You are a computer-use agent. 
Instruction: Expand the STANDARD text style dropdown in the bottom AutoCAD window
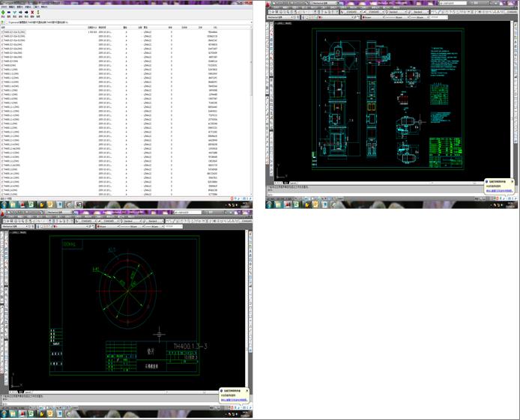click(x=87, y=222)
